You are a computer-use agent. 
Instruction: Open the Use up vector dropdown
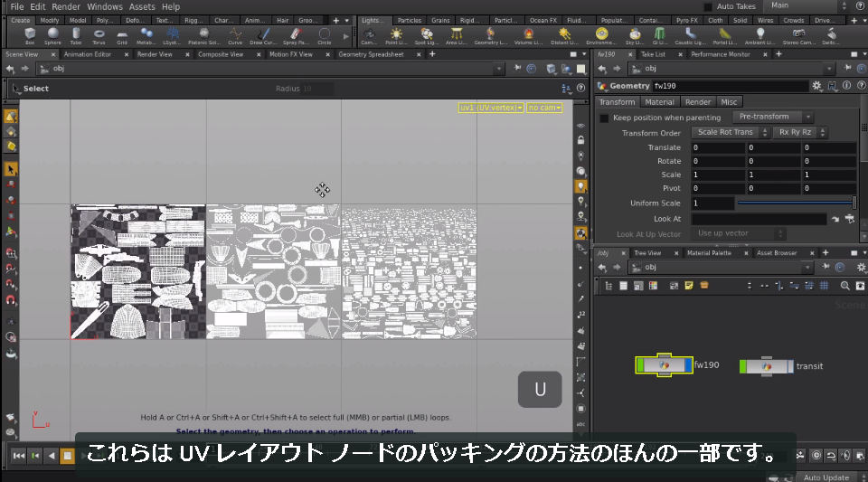click(739, 233)
